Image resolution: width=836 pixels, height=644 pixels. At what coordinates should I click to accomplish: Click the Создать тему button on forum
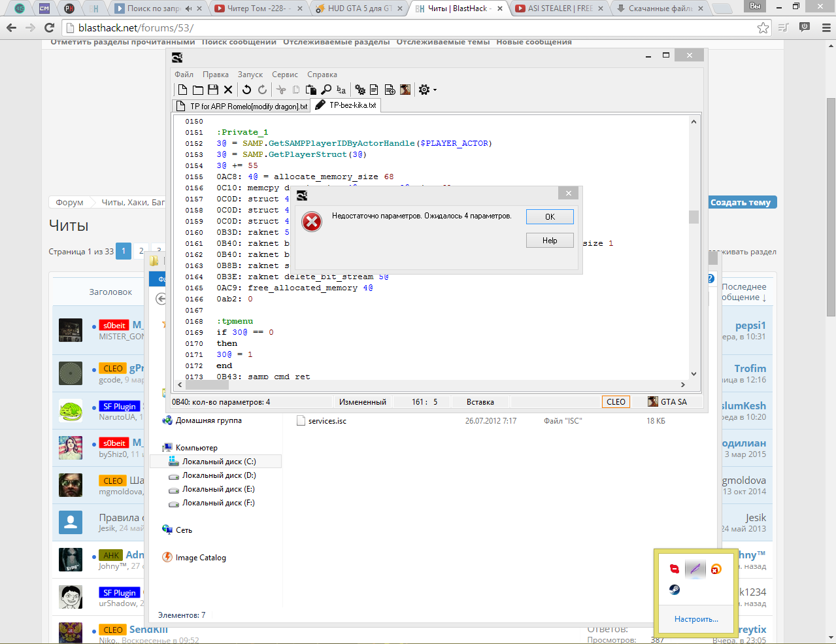tap(741, 203)
